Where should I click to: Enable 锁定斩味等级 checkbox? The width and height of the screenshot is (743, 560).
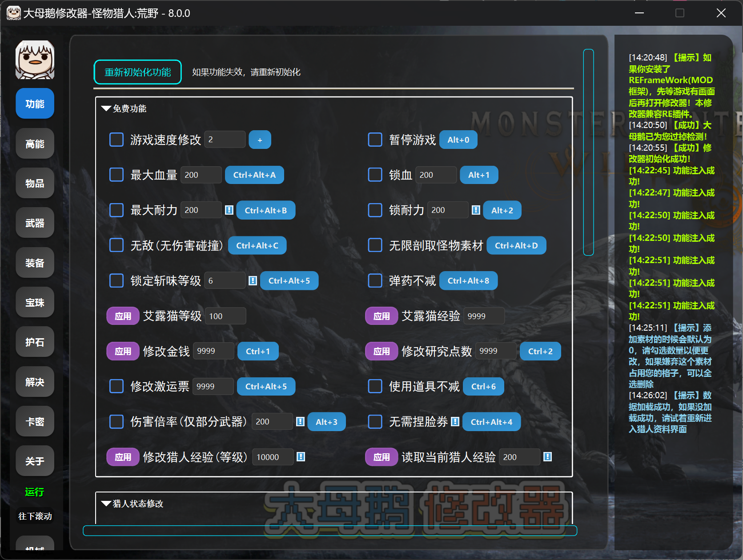[116, 280]
